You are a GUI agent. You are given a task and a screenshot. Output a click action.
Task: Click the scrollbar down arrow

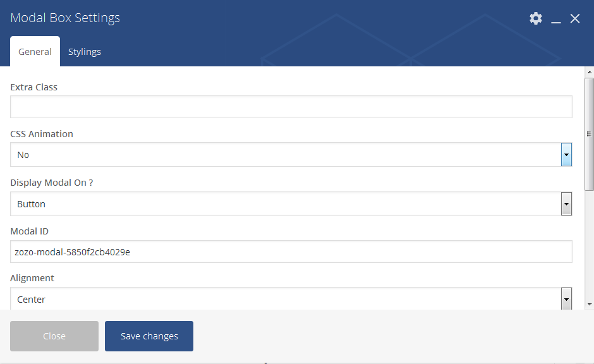589,305
